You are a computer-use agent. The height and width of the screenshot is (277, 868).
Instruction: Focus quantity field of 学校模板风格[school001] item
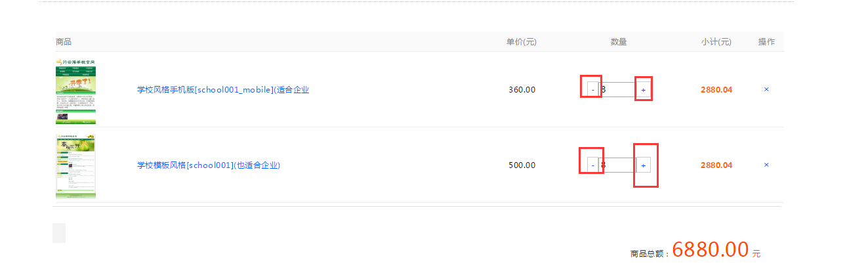click(617, 165)
